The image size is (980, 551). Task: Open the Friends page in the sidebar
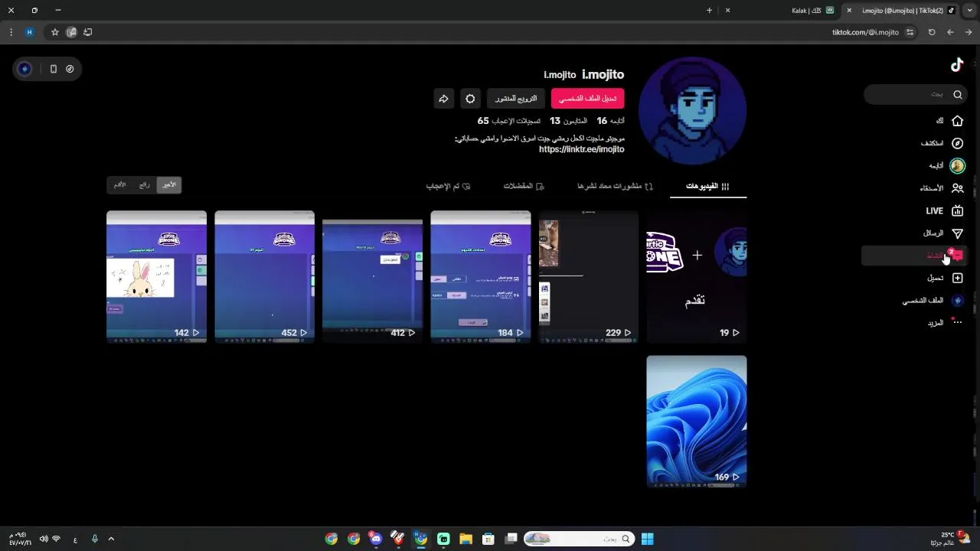tap(941, 187)
